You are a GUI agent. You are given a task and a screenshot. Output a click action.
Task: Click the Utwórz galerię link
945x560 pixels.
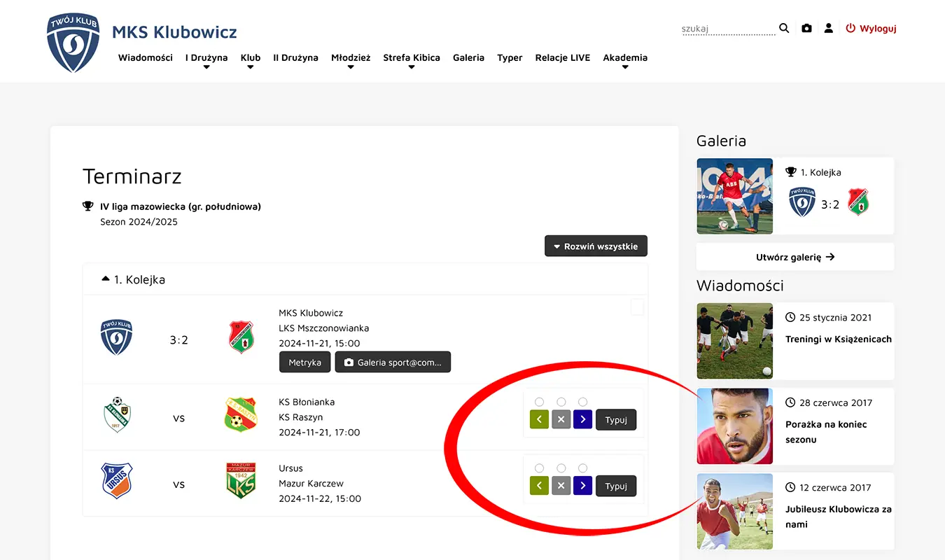click(794, 257)
